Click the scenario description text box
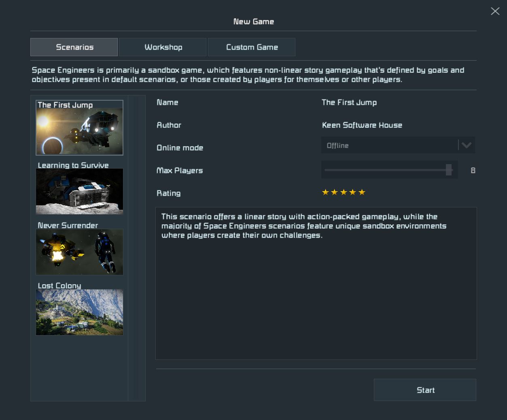The image size is (507, 420). [x=316, y=283]
